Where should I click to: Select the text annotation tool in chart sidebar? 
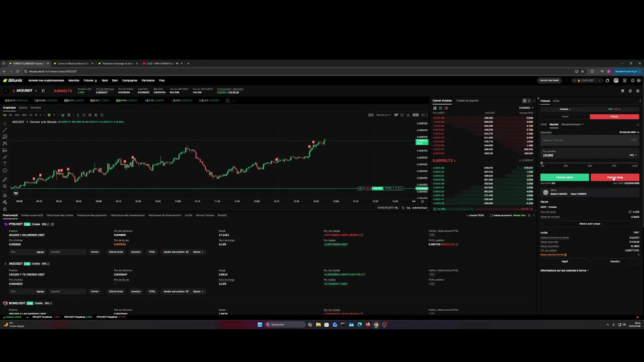[5, 164]
